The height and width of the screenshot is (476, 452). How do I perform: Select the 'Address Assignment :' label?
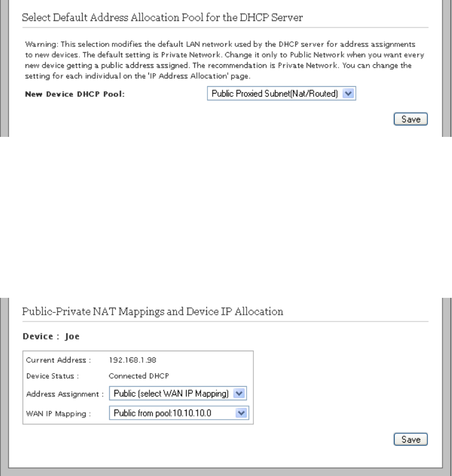tap(65, 394)
